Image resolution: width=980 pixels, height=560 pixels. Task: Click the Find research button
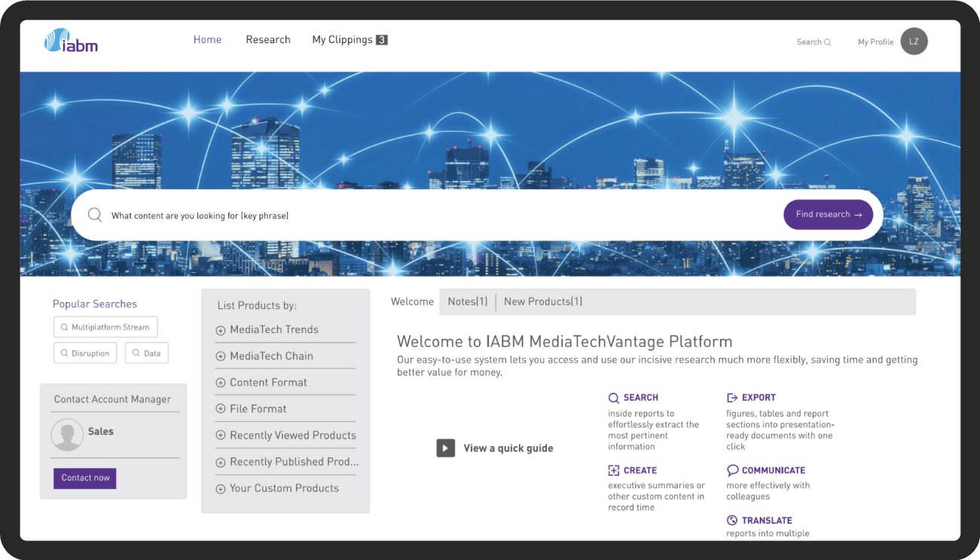tap(828, 214)
